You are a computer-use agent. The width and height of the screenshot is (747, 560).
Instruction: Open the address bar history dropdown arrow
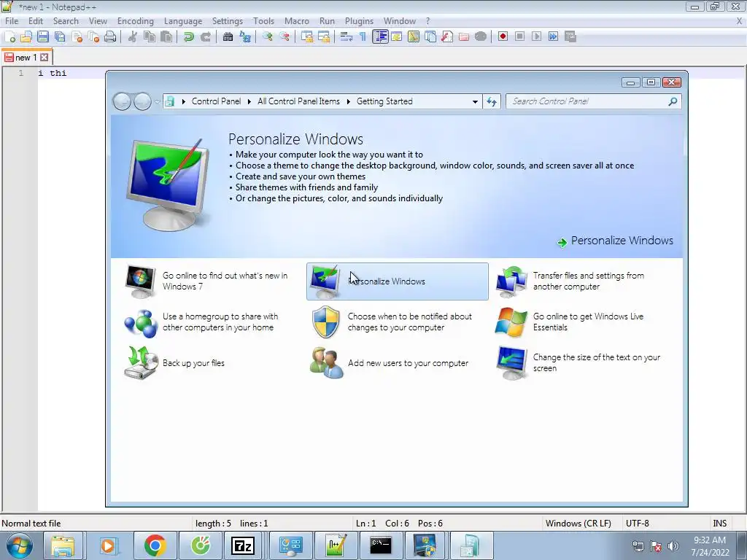click(x=475, y=101)
